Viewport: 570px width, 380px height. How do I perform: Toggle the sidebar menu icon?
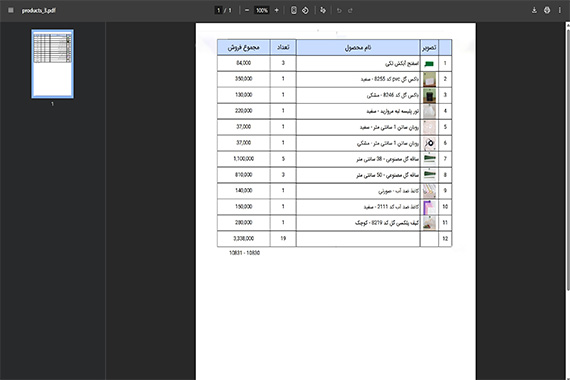click(11, 10)
